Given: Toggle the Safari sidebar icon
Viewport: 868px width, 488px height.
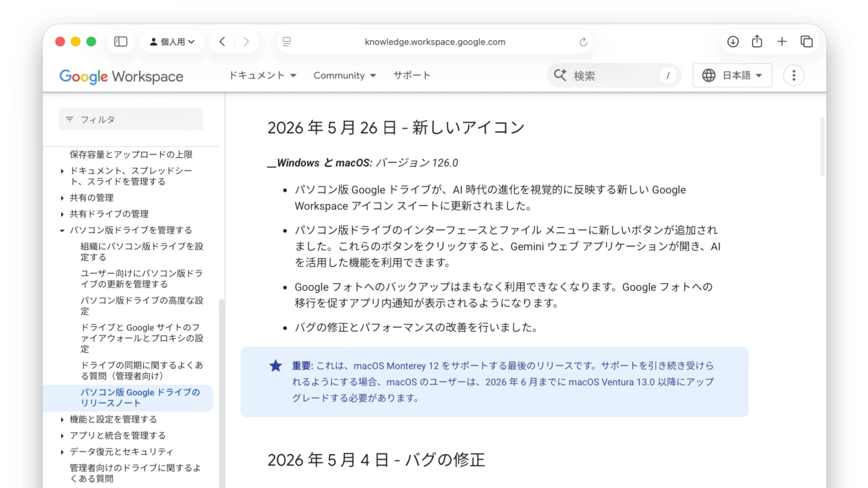Looking at the screenshot, I should point(121,41).
